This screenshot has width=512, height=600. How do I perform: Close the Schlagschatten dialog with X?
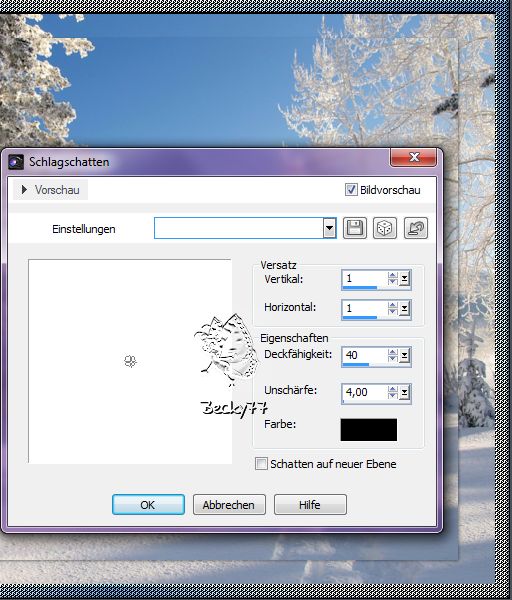click(414, 157)
